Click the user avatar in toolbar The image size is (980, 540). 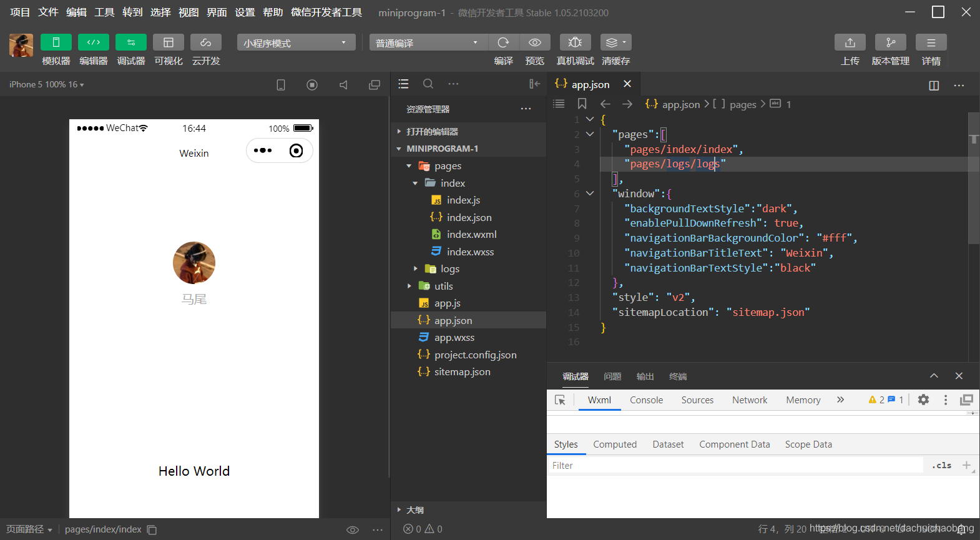tap(21, 46)
